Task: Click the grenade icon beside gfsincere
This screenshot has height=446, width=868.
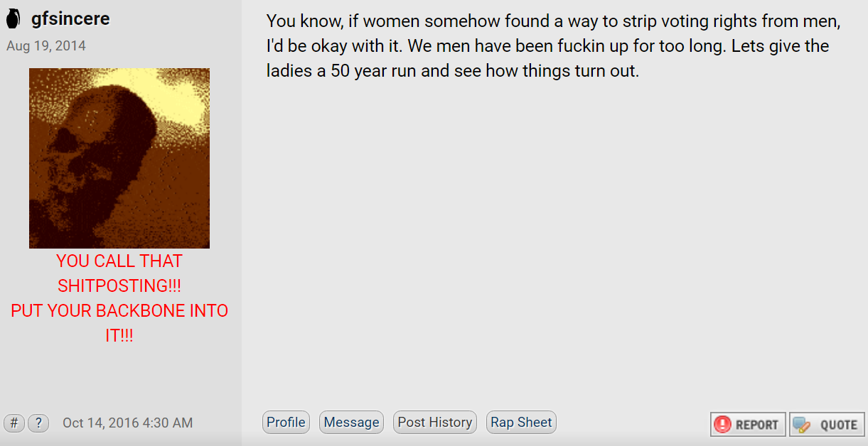Action: [x=13, y=19]
